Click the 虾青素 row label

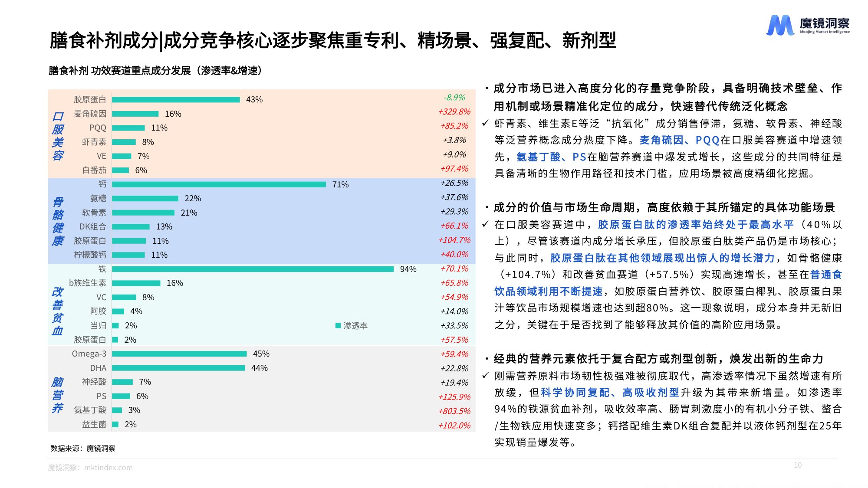(94, 142)
